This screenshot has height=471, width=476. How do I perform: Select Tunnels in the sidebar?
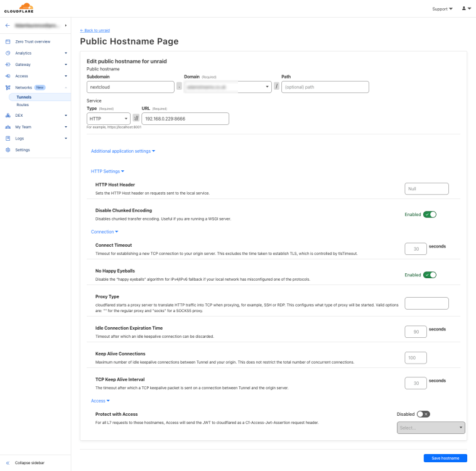tap(24, 97)
